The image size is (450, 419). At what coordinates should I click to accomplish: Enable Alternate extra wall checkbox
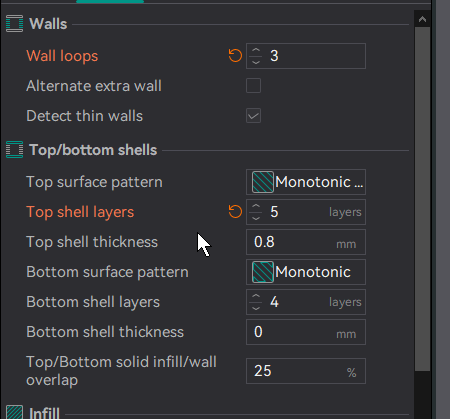(253, 86)
